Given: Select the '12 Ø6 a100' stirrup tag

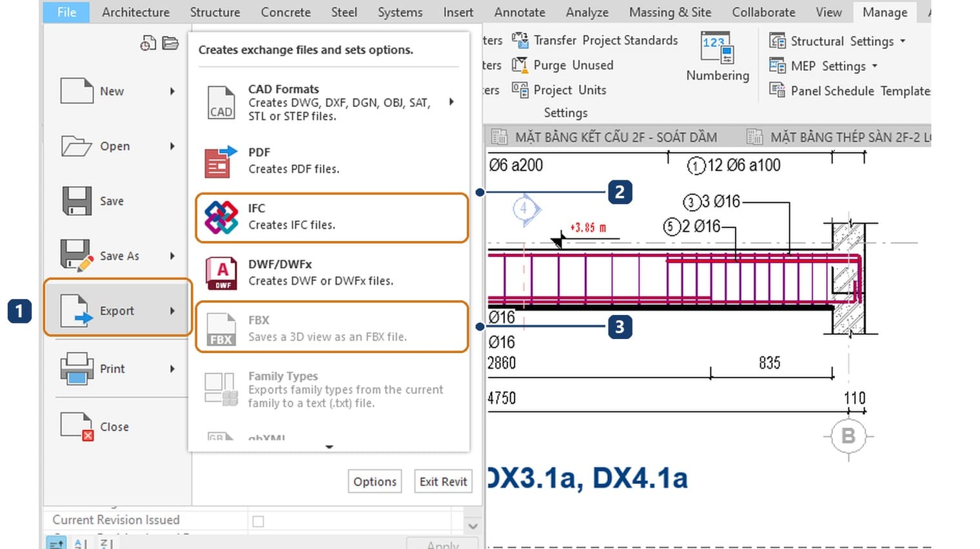Looking at the screenshot, I should (x=734, y=166).
